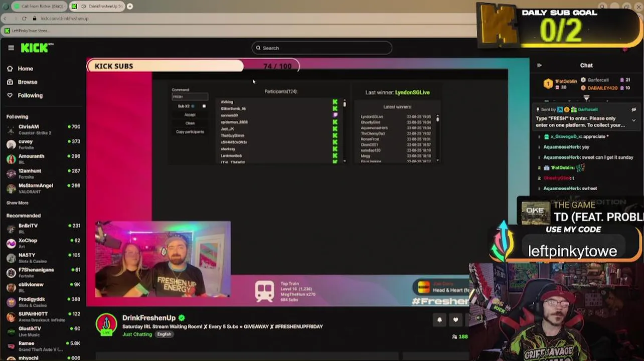Expand Show More following list

click(x=17, y=203)
